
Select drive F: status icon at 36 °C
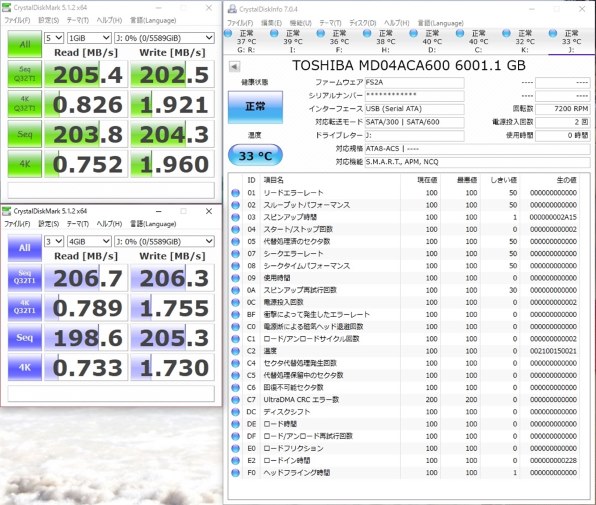(x=320, y=33)
